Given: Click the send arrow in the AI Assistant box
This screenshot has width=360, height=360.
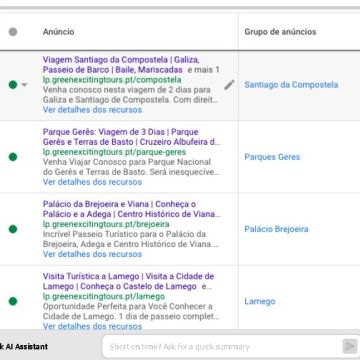Looking at the screenshot, I should (x=349, y=347).
